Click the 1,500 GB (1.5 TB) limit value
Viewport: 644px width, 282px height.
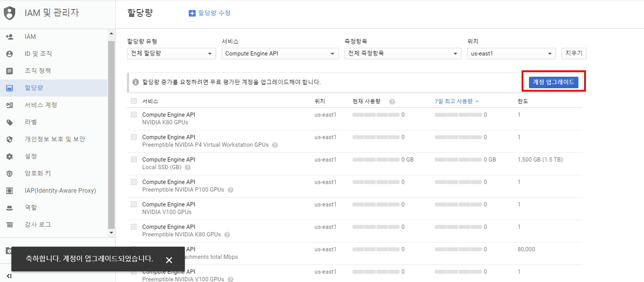(540, 160)
